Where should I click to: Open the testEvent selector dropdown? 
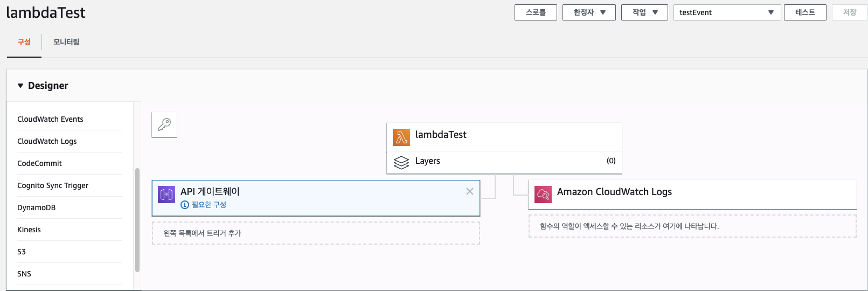coord(727,12)
